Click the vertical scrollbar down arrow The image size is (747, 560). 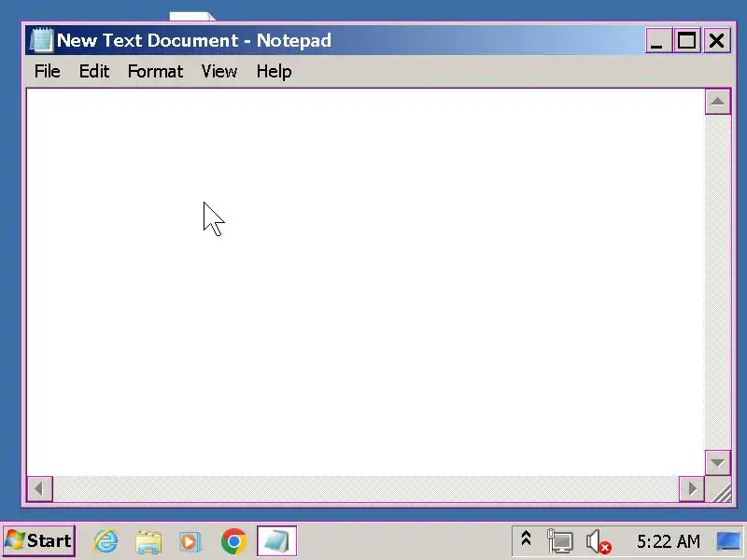pyautogui.click(x=717, y=463)
